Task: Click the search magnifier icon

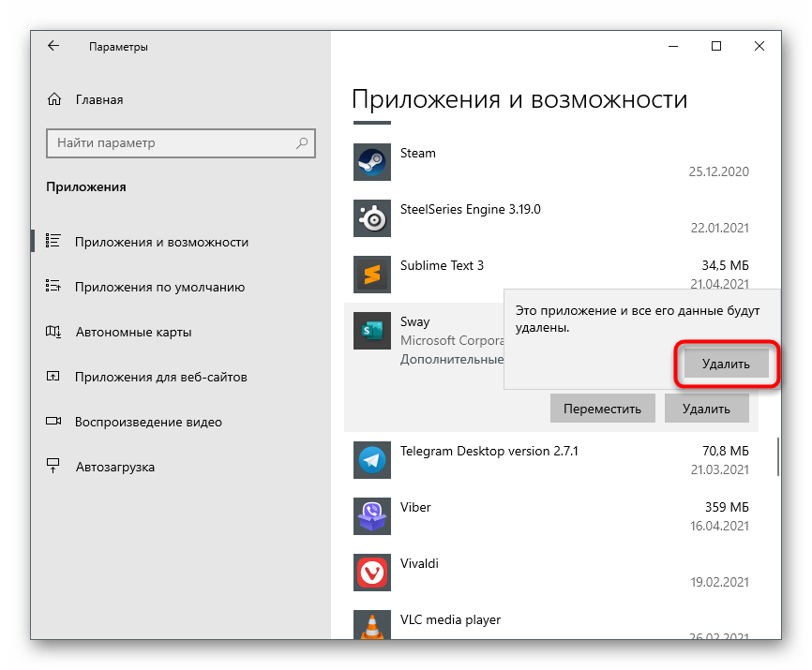Action: point(302,142)
